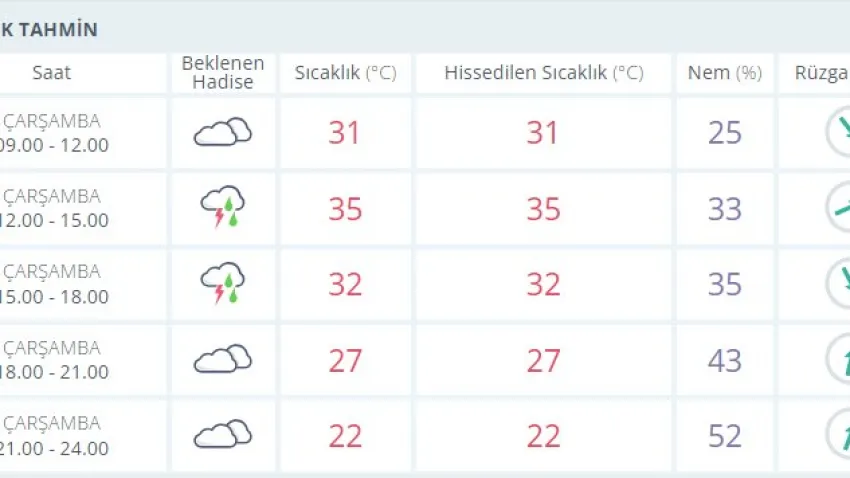Image resolution: width=850 pixels, height=478 pixels.
Task: Click the thunderstorm icon for 15.00 - 18.00
Action: pos(222,284)
